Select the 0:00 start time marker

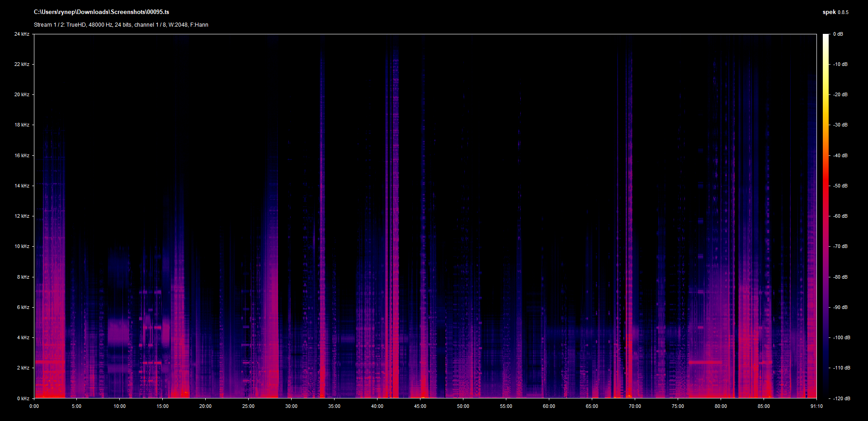[34, 407]
